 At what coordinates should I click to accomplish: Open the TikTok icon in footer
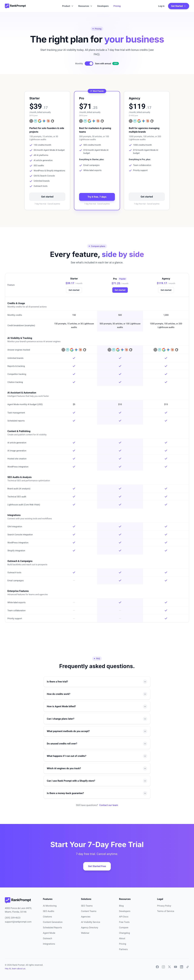(x=187, y=967)
